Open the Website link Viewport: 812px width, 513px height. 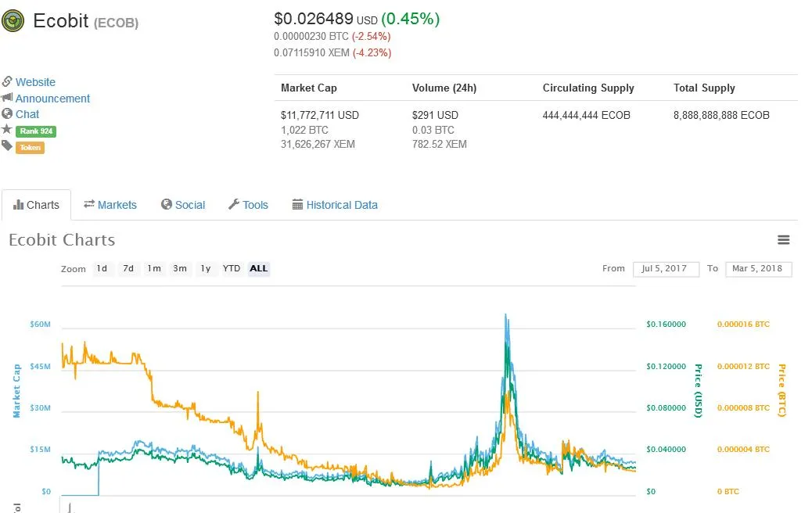[35, 82]
